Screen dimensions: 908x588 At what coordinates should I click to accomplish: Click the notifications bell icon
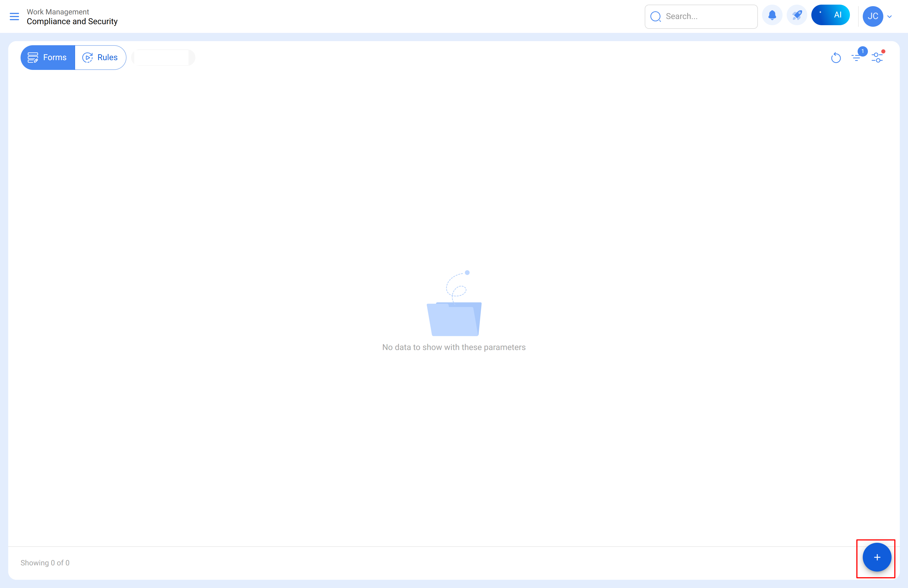[772, 16]
